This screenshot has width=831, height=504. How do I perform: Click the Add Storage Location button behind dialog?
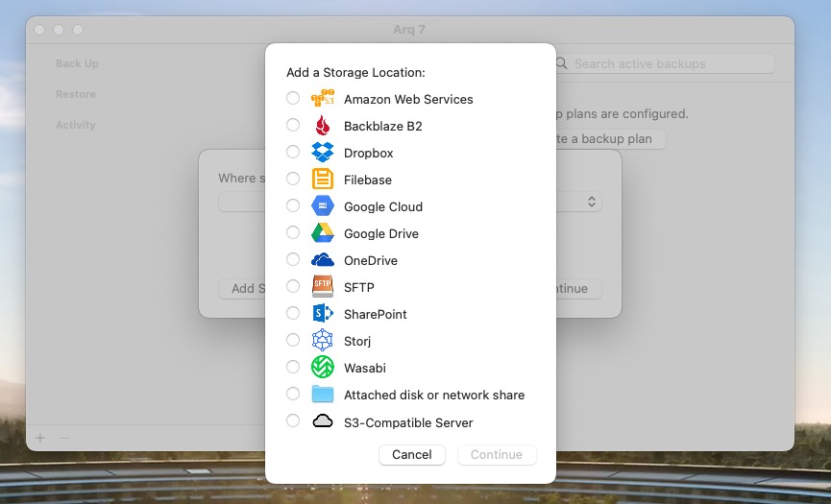pos(242,289)
